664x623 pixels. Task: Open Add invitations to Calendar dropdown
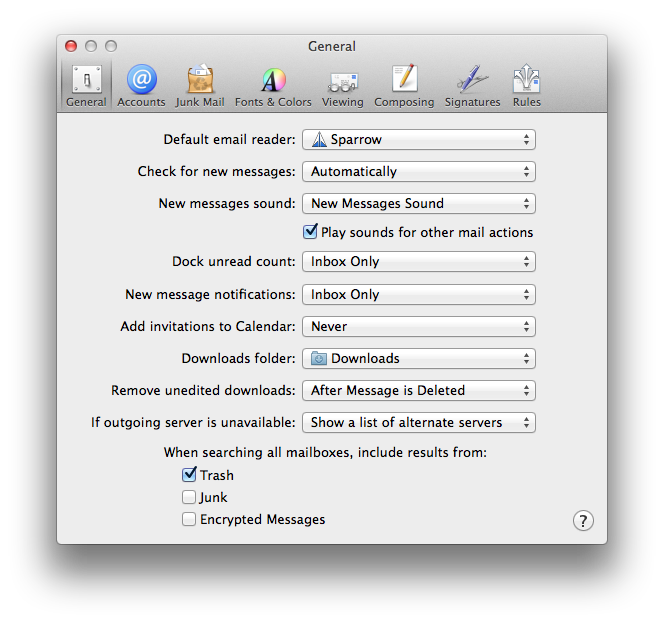tap(419, 327)
